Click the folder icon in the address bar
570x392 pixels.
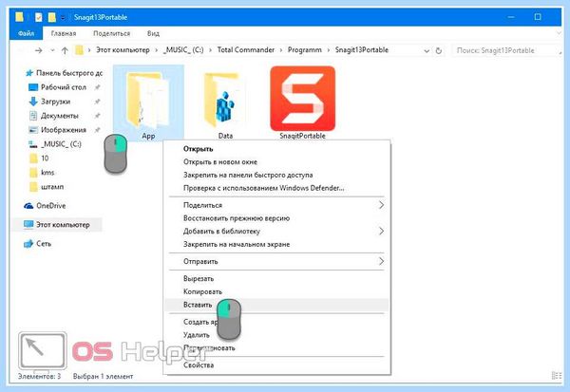(x=79, y=50)
